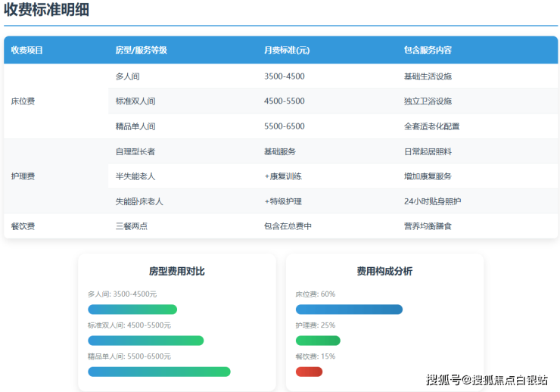Select the blue 床位费 60% bar
This screenshot has width=560, height=392.
[349, 310]
